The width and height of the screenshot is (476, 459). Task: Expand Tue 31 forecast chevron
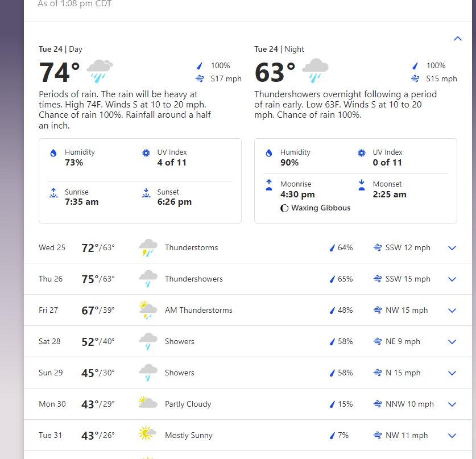click(452, 436)
